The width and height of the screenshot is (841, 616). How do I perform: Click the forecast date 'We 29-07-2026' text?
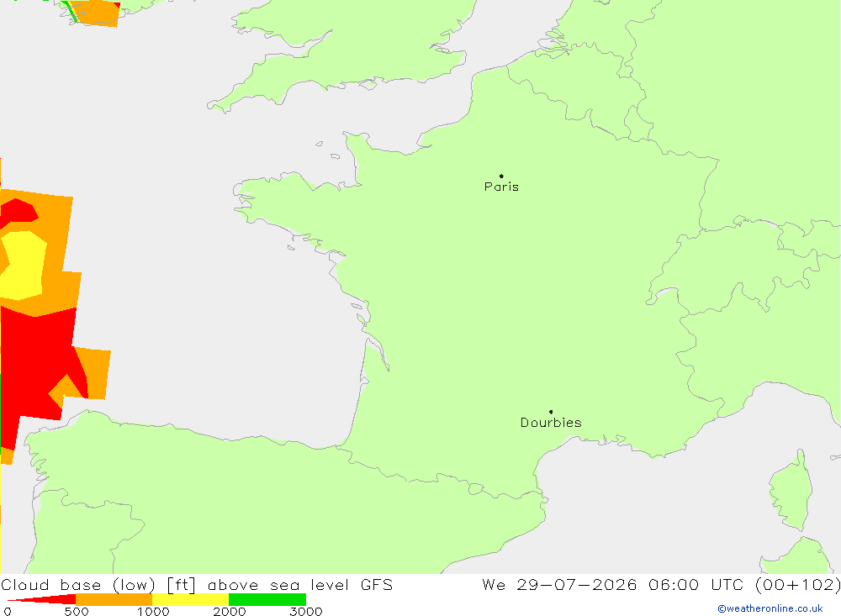(559, 584)
